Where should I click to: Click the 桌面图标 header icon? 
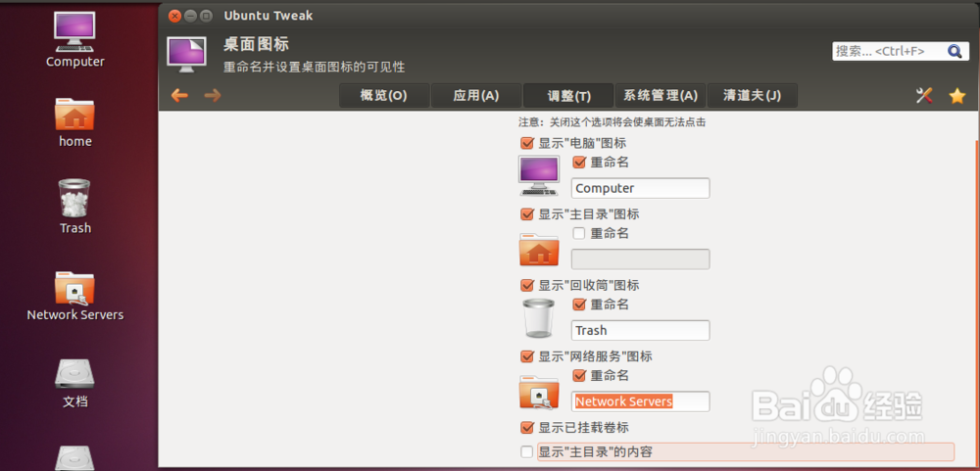186,53
